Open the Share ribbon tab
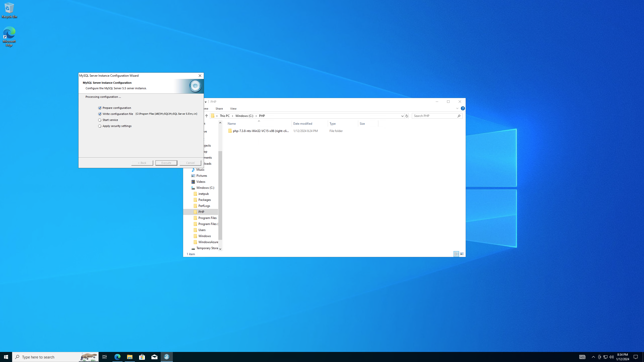Viewport: 644px width, 362px height. [219, 109]
